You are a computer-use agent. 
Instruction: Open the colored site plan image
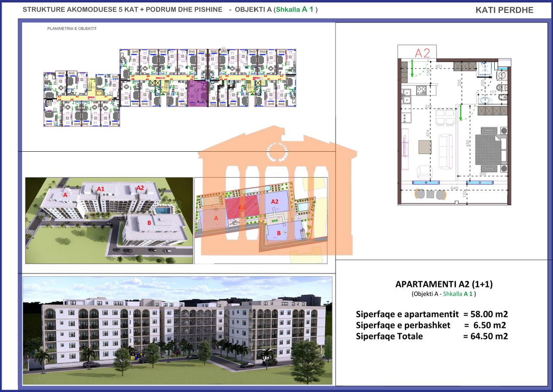click(x=261, y=220)
